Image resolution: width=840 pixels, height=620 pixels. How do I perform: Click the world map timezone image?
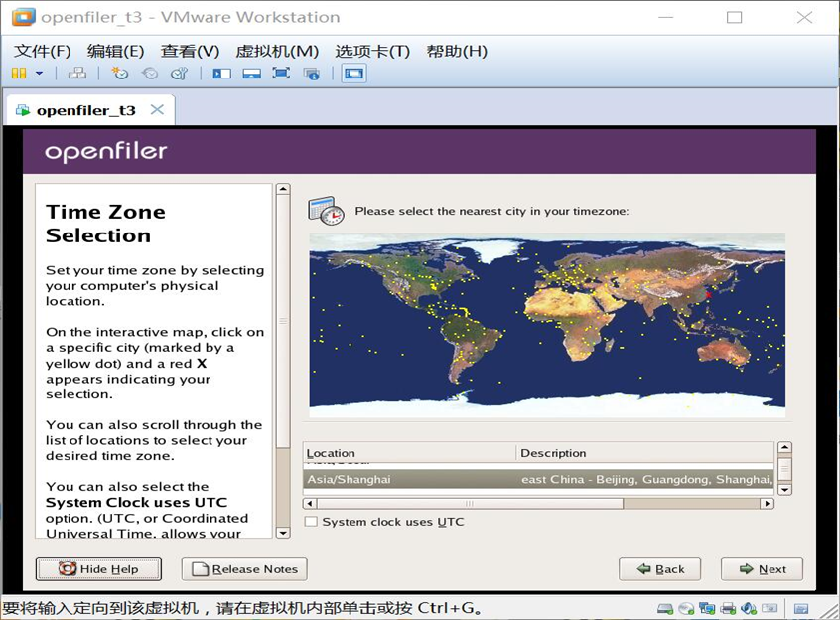pos(547,326)
